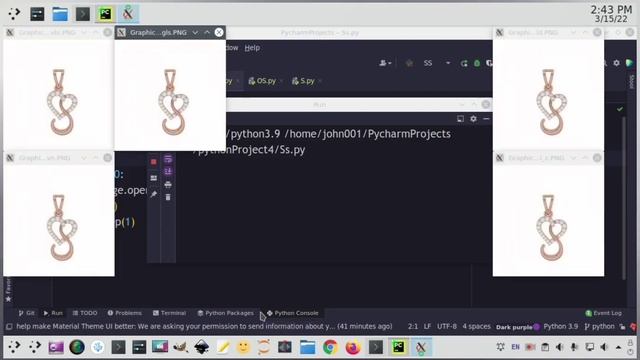Viewport: 640px width, 360px height.
Task: Click the bottom-right pendant image window
Action: [x=548, y=220]
